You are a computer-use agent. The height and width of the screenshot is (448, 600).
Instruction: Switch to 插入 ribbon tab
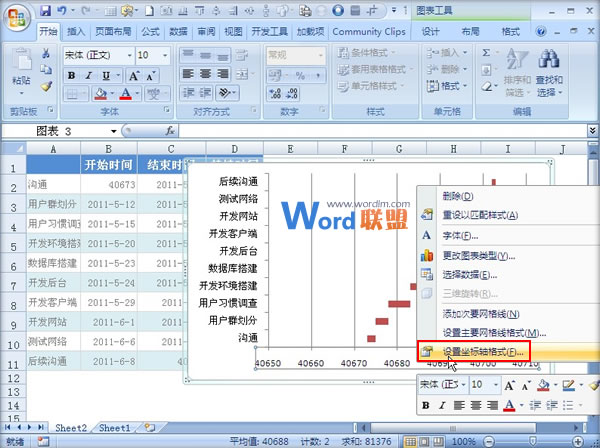[x=76, y=31]
